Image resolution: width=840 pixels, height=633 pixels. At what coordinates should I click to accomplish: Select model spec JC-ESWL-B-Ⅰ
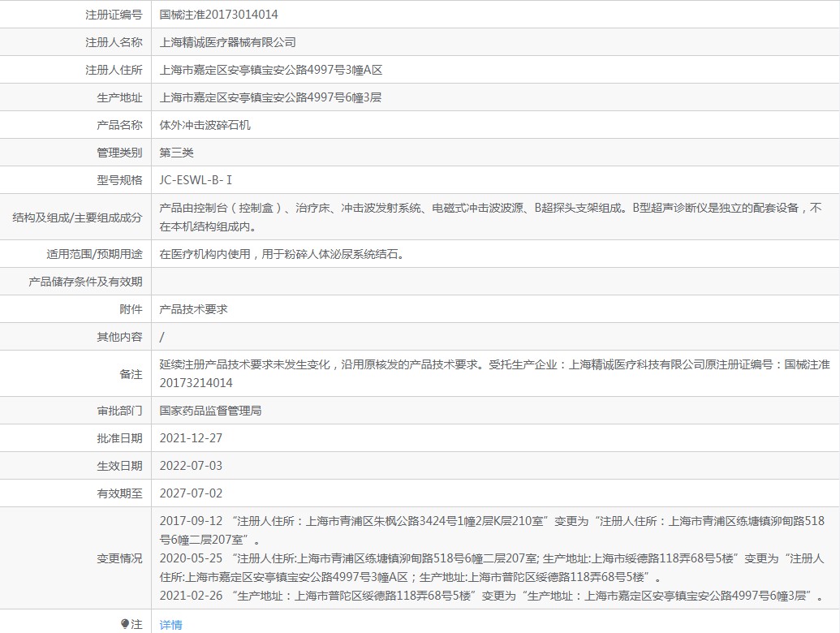coord(196,180)
